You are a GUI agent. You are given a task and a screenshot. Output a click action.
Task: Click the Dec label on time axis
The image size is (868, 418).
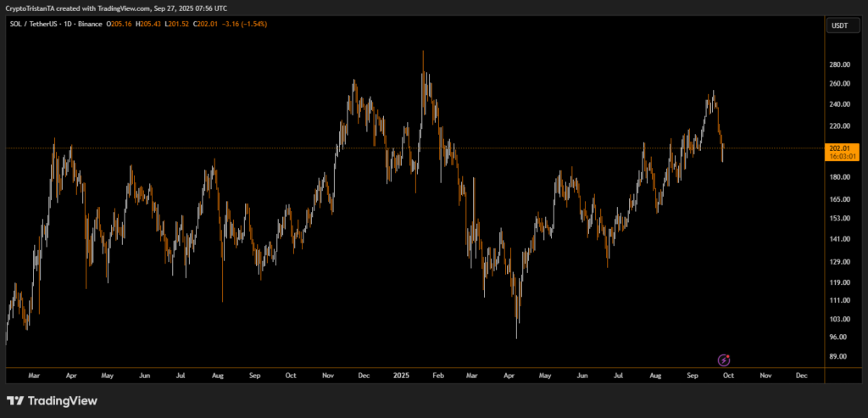pyautogui.click(x=363, y=374)
